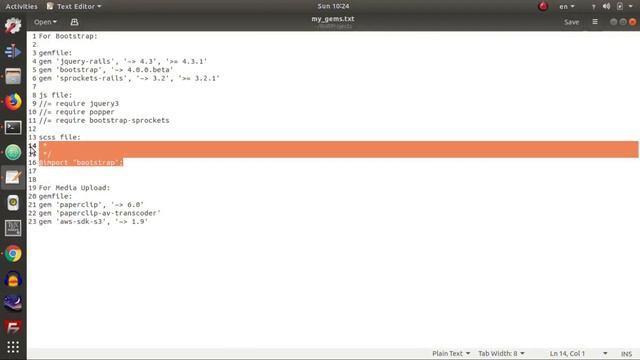640x360 pixels.
Task: Open the en language dropdown
Action: pyautogui.click(x=567, y=7)
